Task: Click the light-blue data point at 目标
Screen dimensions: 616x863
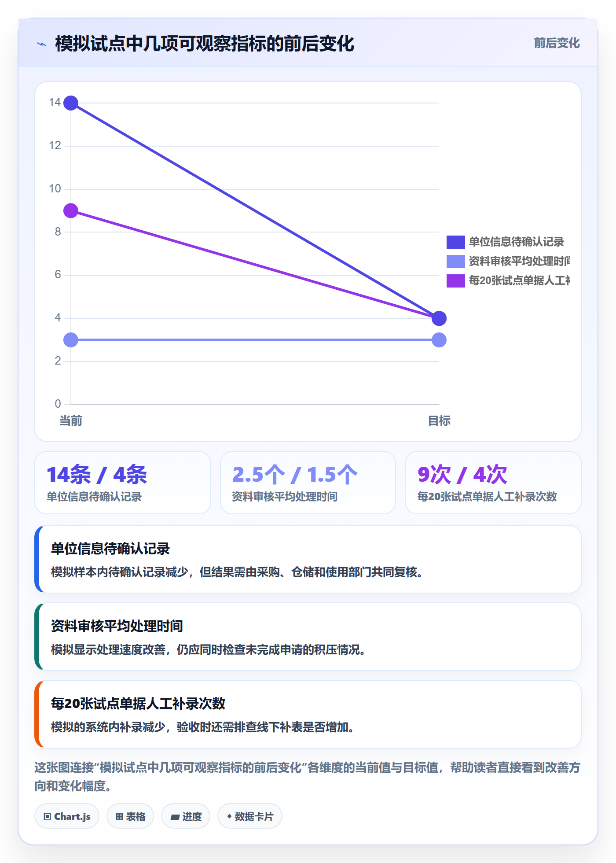Action: pos(439,340)
